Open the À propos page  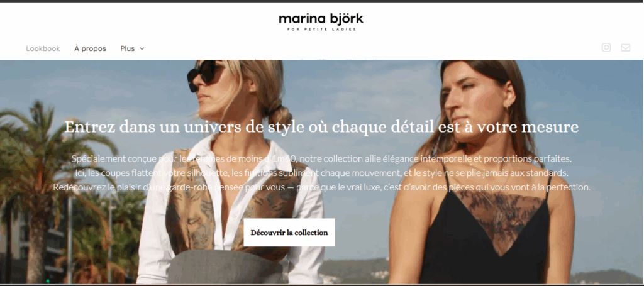(90, 48)
